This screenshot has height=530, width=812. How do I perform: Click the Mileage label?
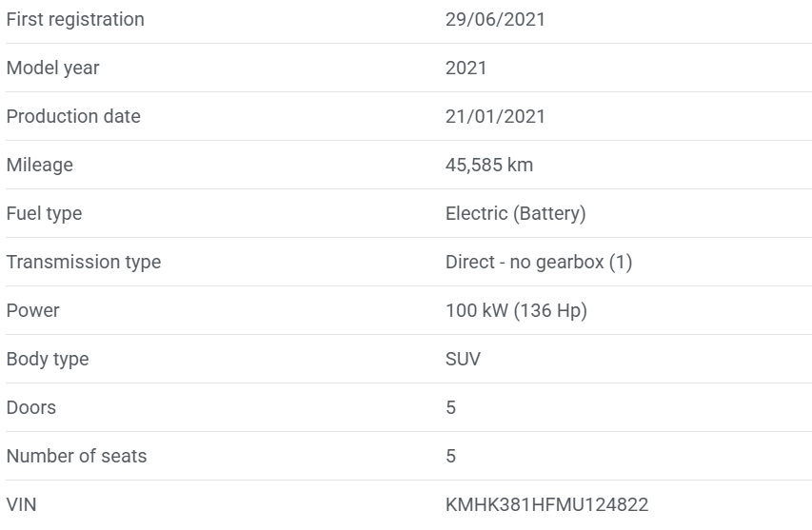coord(40,165)
